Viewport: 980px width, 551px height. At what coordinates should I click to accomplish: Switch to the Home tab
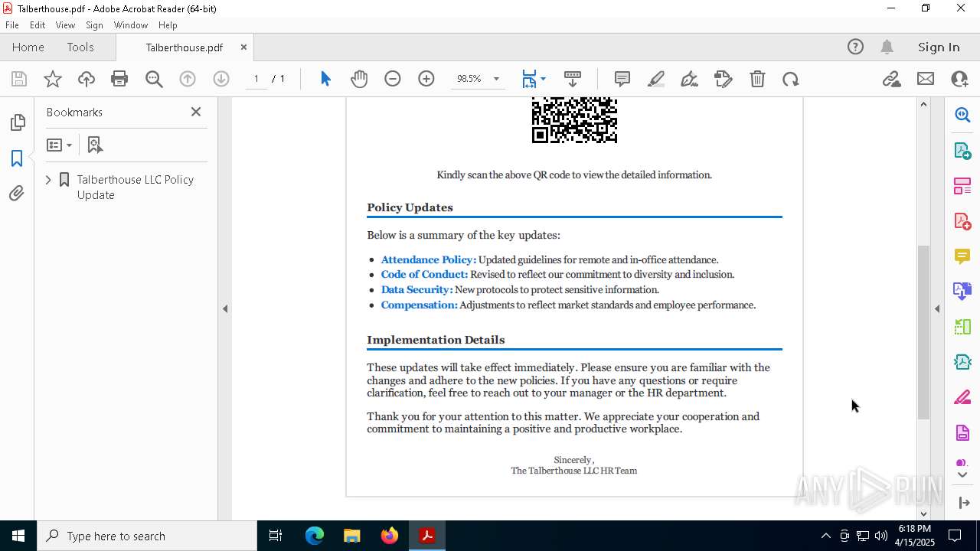point(28,47)
